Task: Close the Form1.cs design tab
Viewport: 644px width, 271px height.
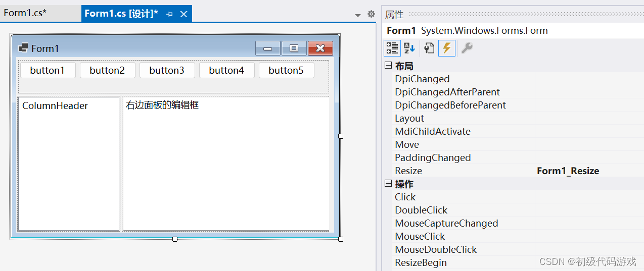Action: pos(183,14)
